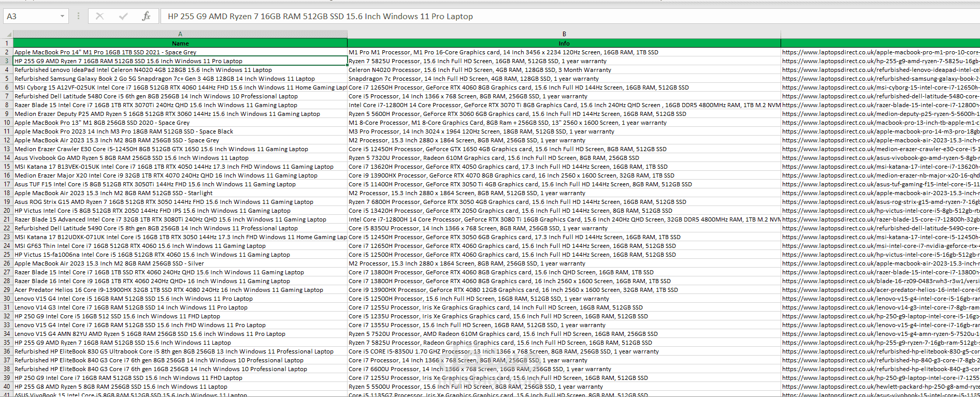980x397 pixels.
Task: Select the MSI Katana 17 B13VEK-015UK cell
Action: (180, 167)
